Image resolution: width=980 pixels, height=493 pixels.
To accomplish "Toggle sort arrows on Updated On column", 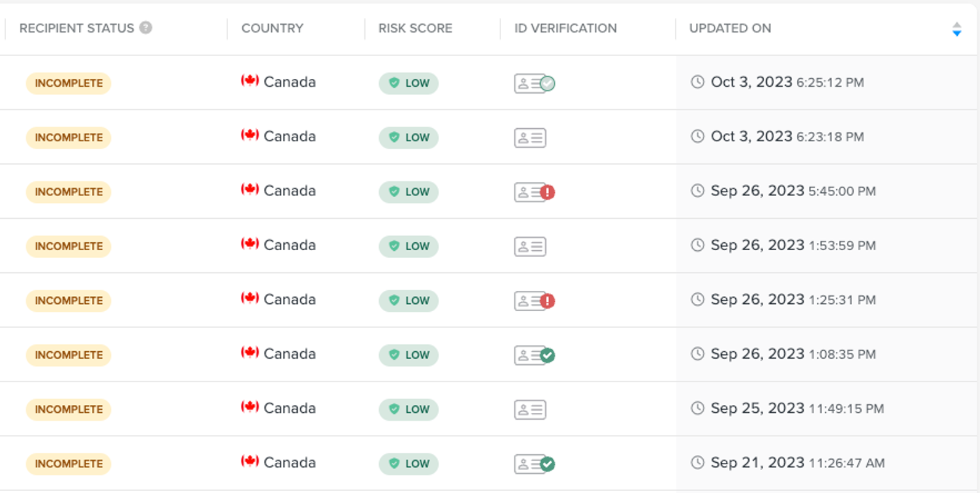I will (x=956, y=29).
